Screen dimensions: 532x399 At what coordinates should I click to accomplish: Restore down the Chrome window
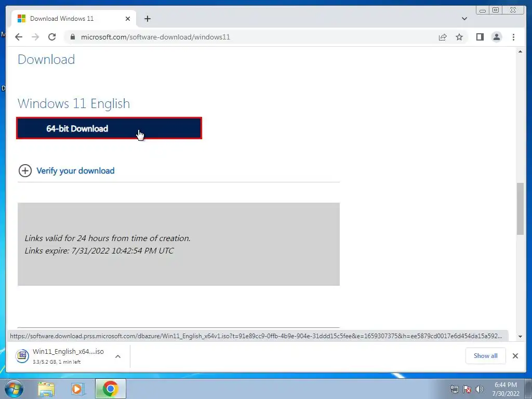click(x=495, y=10)
